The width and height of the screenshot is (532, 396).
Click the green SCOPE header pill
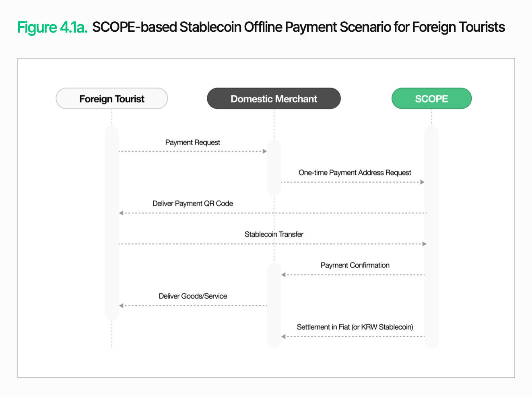pos(431,99)
